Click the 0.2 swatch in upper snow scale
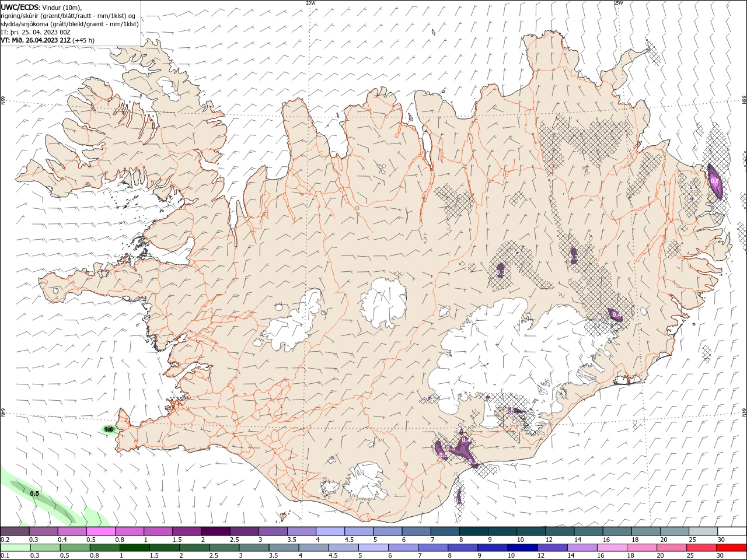Viewport: 747px width, 560px height. pyautogui.click(x=15, y=531)
